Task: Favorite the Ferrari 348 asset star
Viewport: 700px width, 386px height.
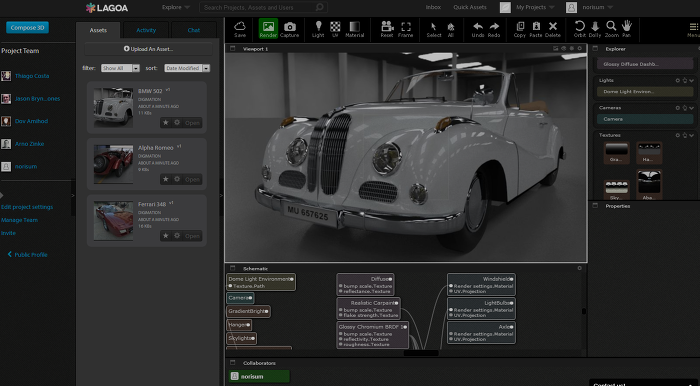Action: pos(166,236)
